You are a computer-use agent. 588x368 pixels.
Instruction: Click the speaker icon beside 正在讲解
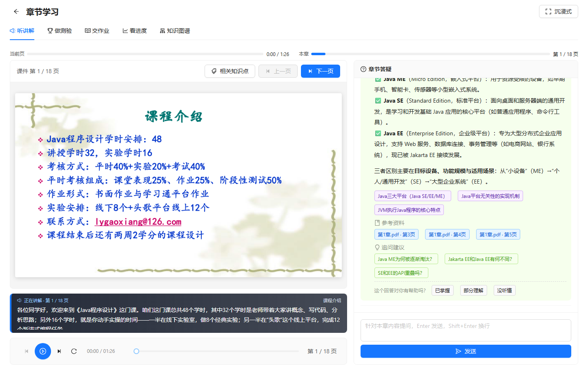tap(19, 301)
